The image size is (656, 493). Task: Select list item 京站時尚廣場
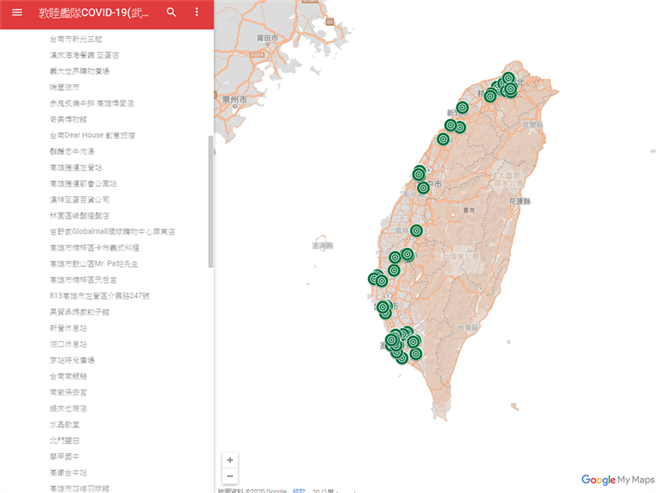point(72,360)
